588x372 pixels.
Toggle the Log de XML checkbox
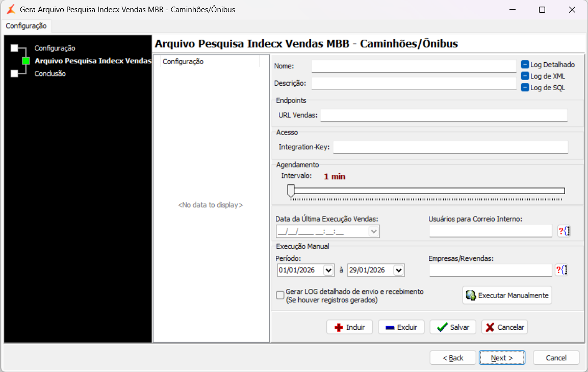(525, 76)
